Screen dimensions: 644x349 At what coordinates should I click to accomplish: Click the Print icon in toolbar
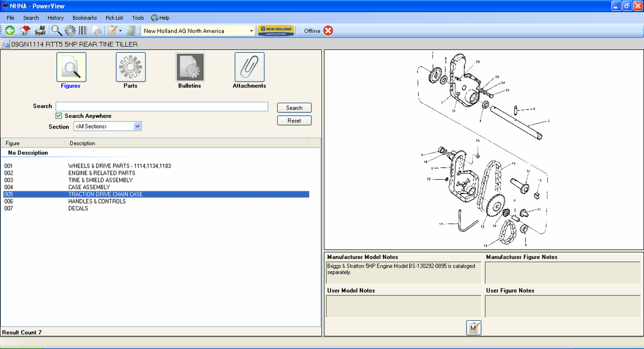[x=40, y=31]
